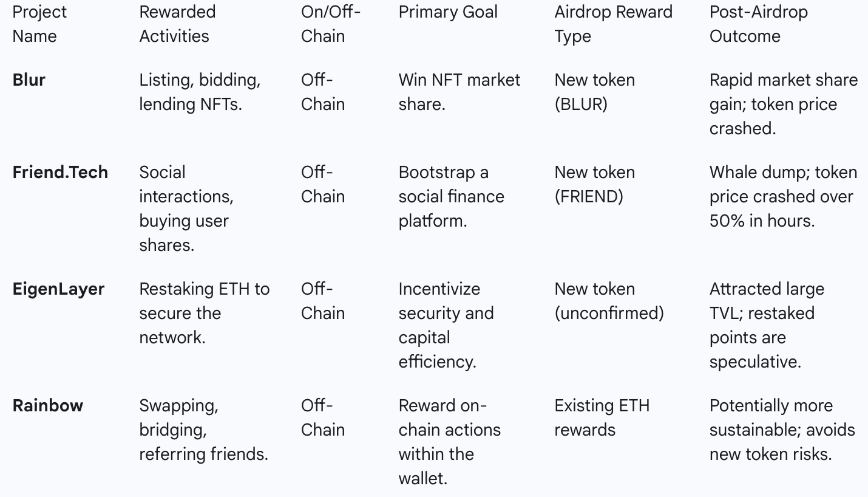This screenshot has width=868, height=497.
Task: Select the 'Existing ETH rewards' cell
Action: [602, 418]
